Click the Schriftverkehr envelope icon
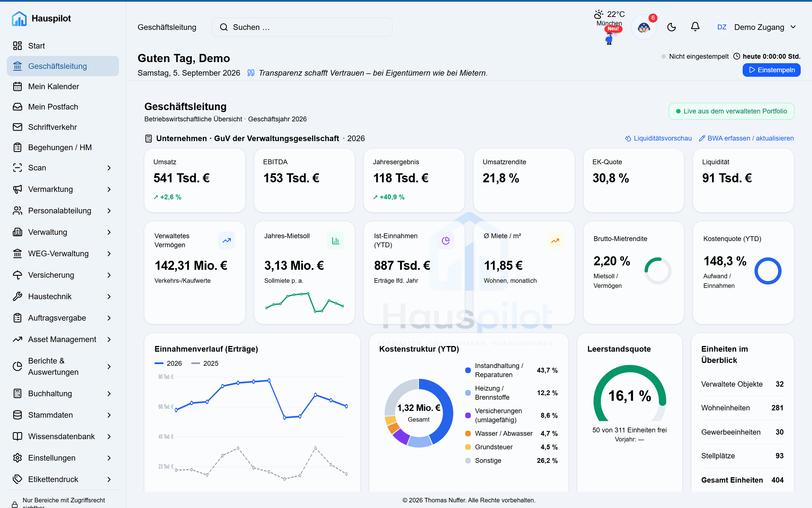The height and width of the screenshot is (508, 812). click(17, 127)
